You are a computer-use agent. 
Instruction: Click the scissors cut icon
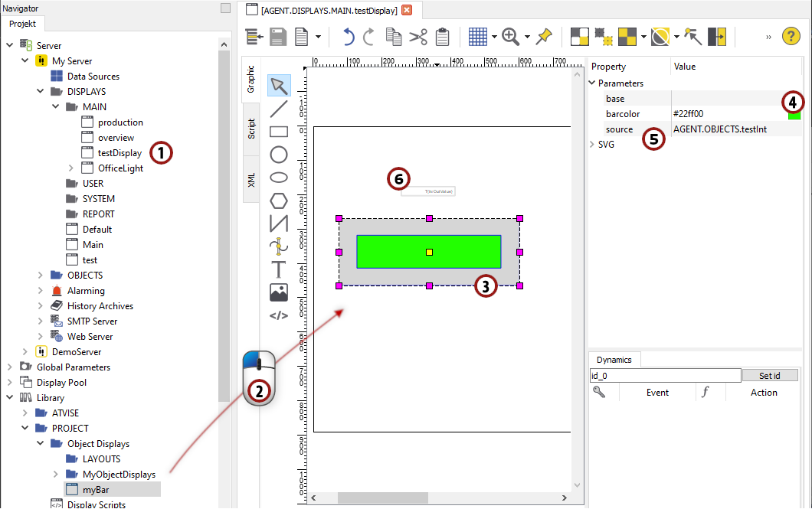pos(417,37)
